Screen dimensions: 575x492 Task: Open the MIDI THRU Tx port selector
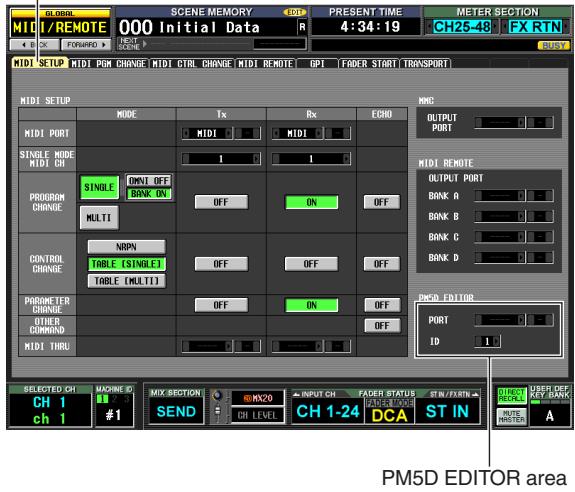coord(207,346)
